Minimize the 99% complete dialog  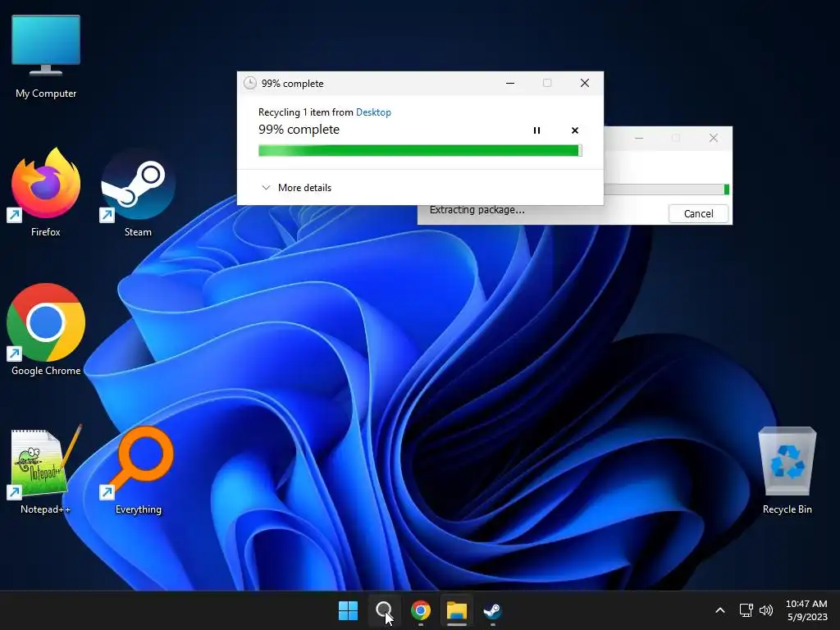[510, 83]
